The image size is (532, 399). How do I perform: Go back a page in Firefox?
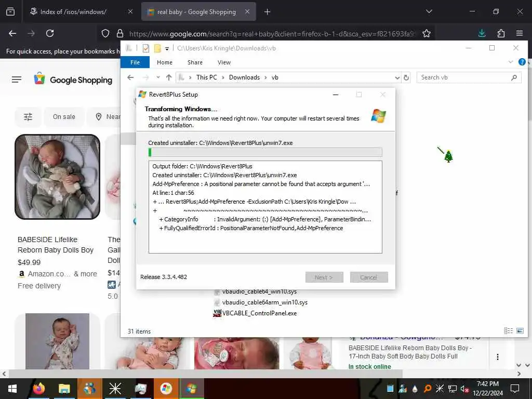tap(12, 33)
